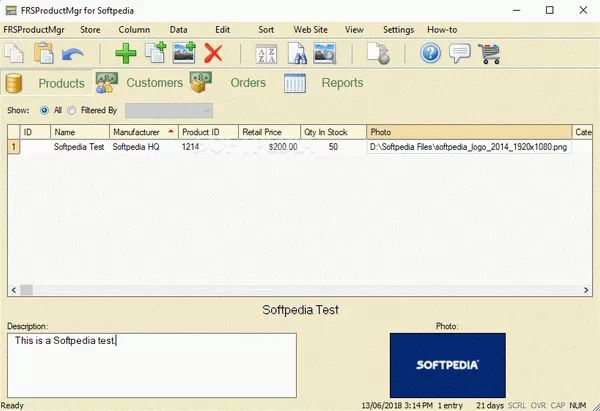Click the Find binoculars icon
The image size is (600, 411).
tap(296, 53)
